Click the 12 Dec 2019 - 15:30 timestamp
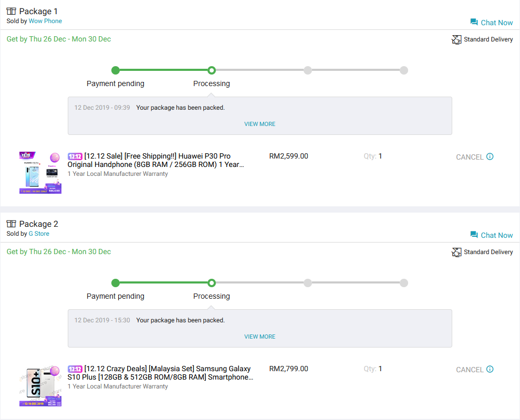 (x=102, y=321)
